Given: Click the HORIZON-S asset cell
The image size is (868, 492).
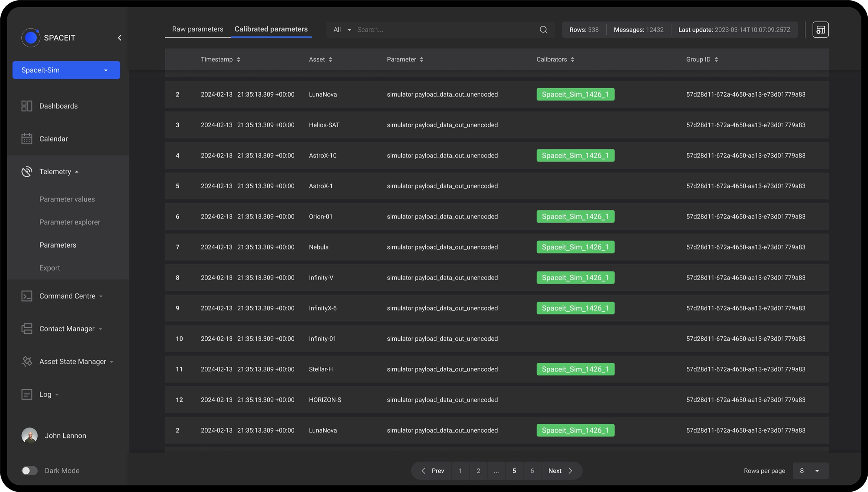Looking at the screenshot, I should [325, 400].
